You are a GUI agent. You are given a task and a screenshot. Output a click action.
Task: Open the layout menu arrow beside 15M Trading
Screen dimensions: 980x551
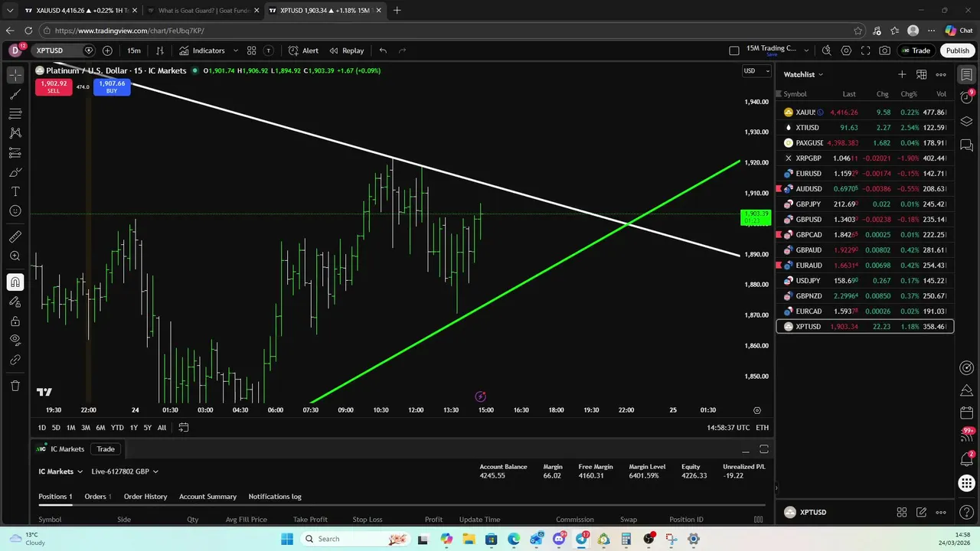coord(806,51)
